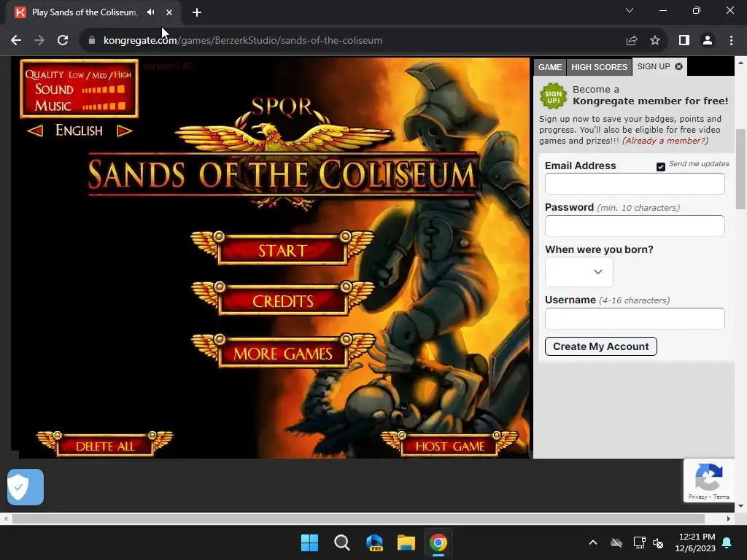Image resolution: width=747 pixels, height=560 pixels.
Task: Follow the Already a member link
Action: (665, 141)
